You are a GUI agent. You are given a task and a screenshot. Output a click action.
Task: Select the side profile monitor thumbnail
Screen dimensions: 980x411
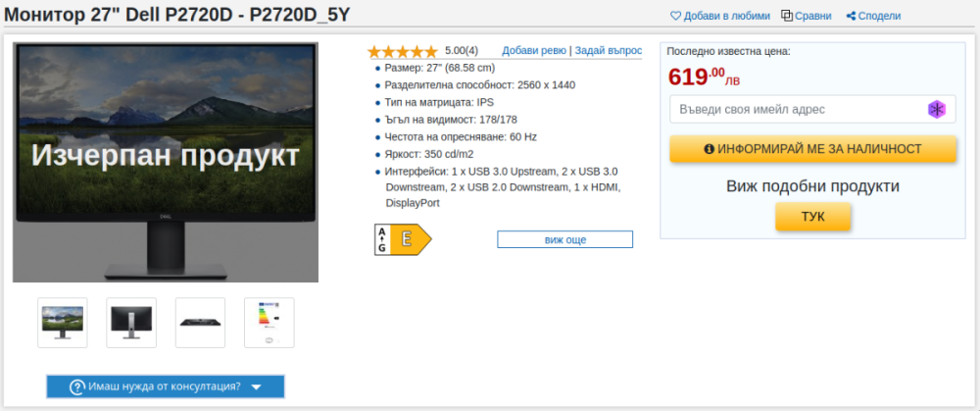pos(200,322)
